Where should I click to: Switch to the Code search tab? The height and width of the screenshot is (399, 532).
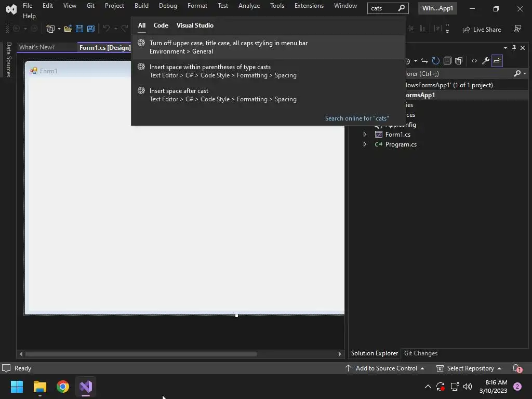[x=161, y=25]
